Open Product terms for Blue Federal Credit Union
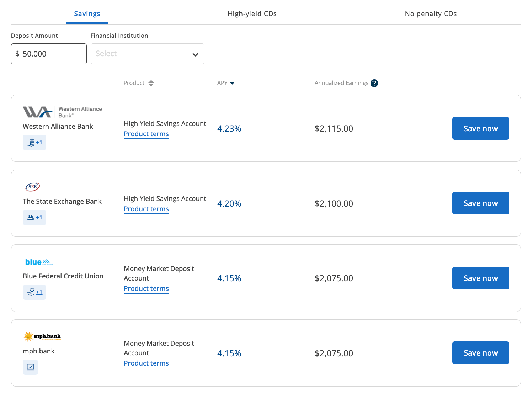The width and height of the screenshot is (532, 394). pyautogui.click(x=146, y=289)
